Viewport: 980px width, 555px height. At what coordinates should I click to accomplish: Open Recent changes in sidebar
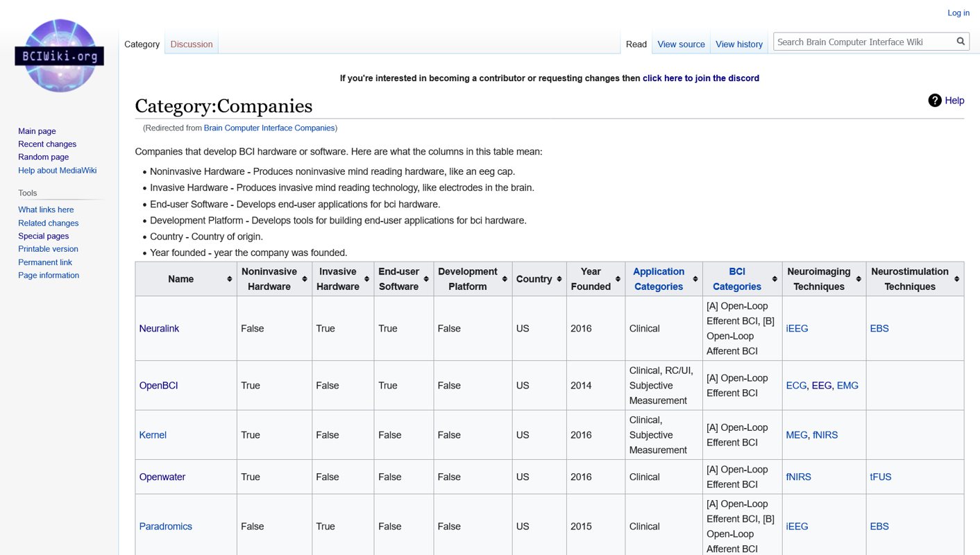pos(47,144)
